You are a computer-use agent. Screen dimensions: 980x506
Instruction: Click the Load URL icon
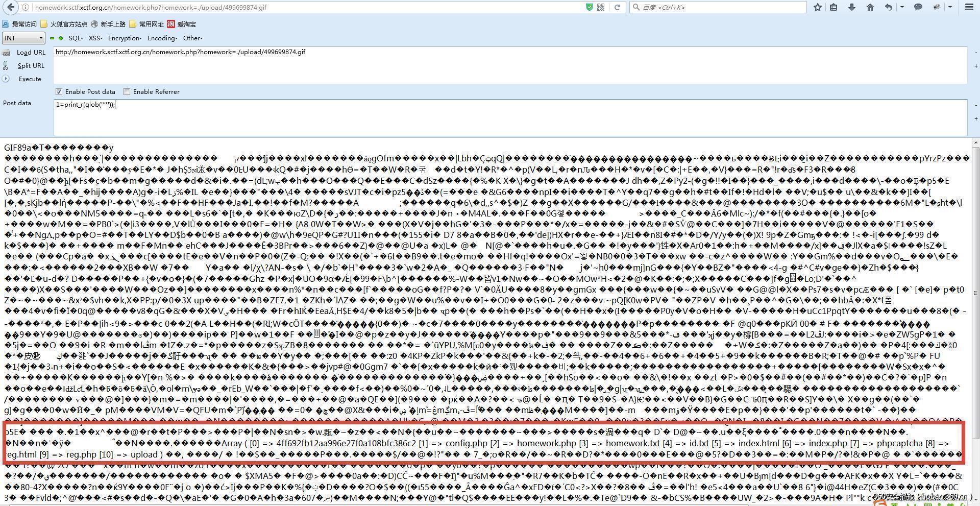point(6,53)
